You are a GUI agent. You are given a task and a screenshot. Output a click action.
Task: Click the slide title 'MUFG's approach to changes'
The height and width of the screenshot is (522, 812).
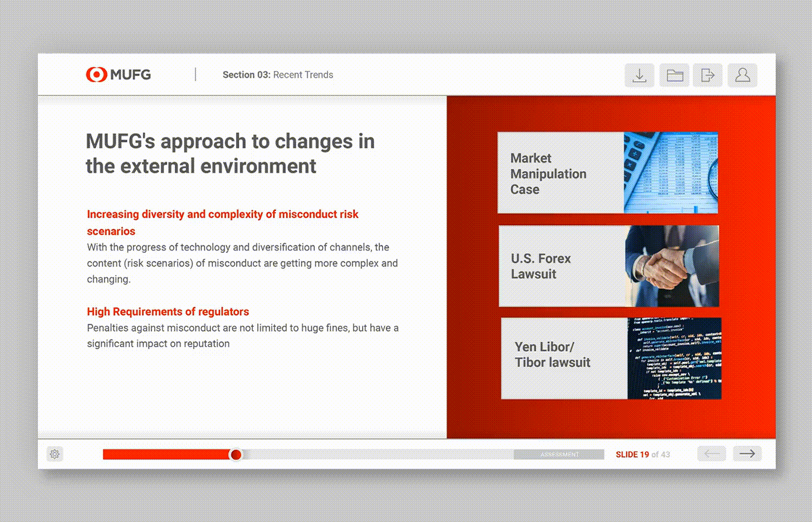(x=230, y=153)
